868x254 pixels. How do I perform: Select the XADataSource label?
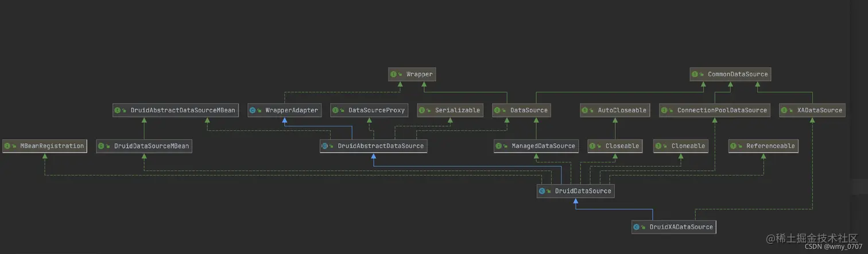820,110
